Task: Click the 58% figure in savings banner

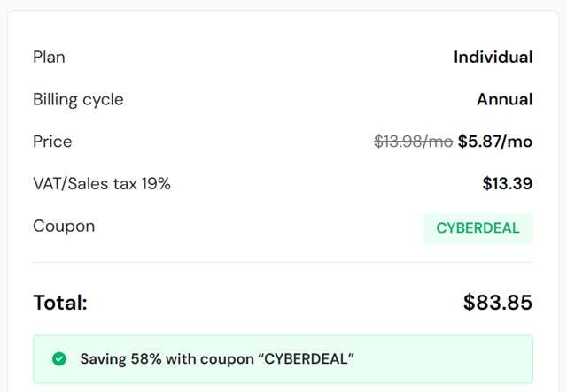Action: click(146, 358)
